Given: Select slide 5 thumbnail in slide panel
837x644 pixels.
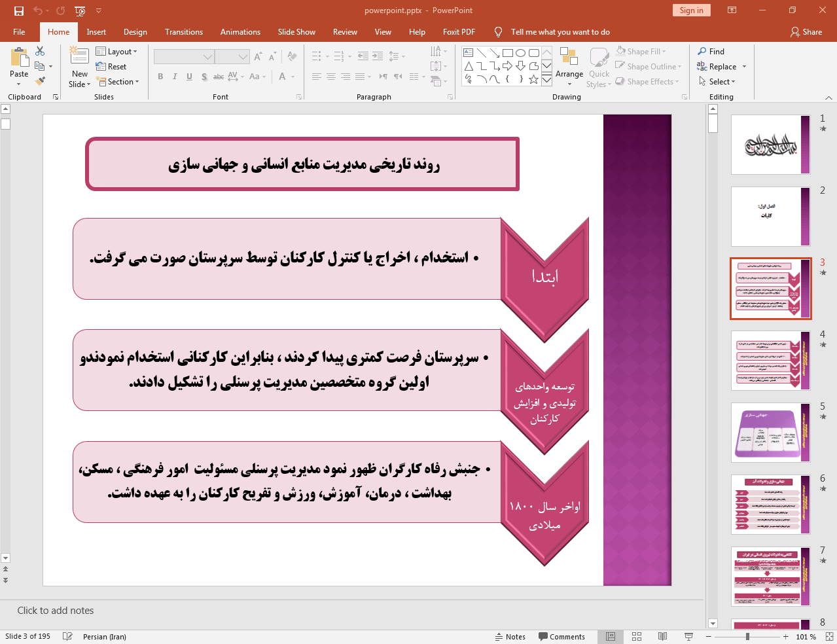Looking at the screenshot, I should 770,433.
